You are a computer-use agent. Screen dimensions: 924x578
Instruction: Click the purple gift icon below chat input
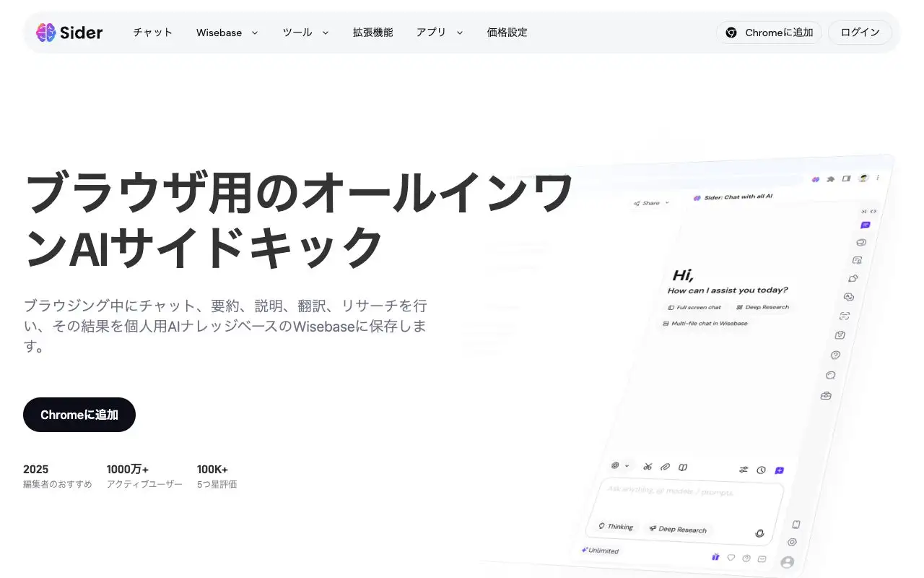click(715, 557)
